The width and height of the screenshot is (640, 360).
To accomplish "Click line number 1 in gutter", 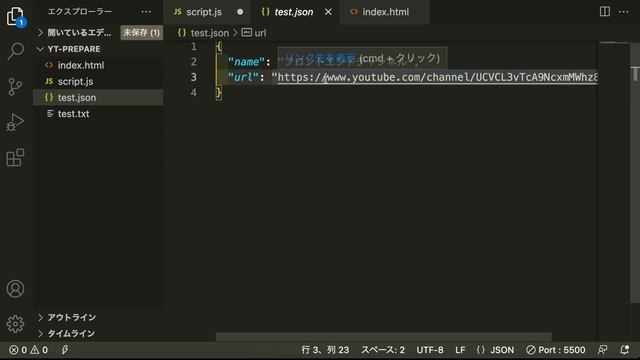I will pos(193,47).
